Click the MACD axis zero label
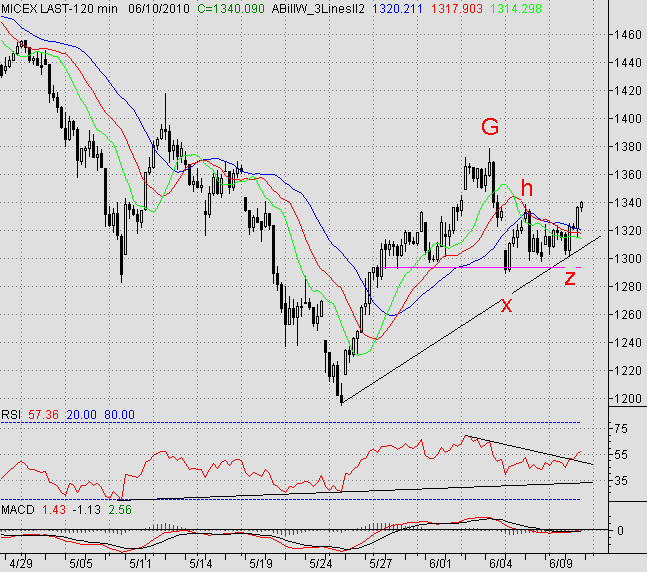647x572 pixels. pos(620,531)
